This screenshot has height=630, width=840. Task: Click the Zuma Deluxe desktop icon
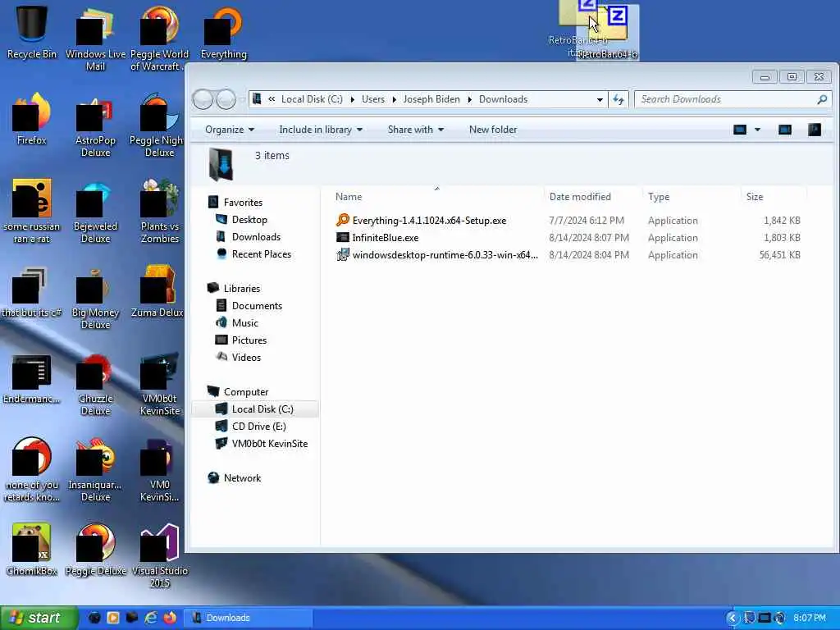click(157, 291)
